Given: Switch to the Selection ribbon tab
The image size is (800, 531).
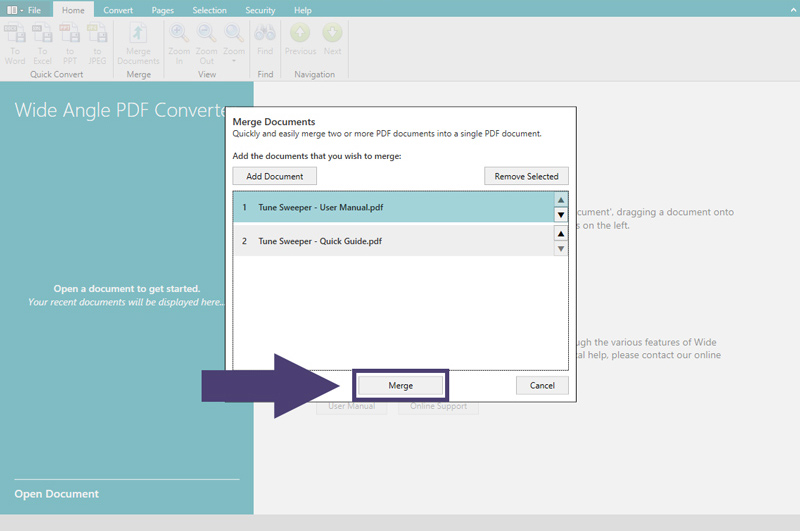Looking at the screenshot, I should [209, 10].
